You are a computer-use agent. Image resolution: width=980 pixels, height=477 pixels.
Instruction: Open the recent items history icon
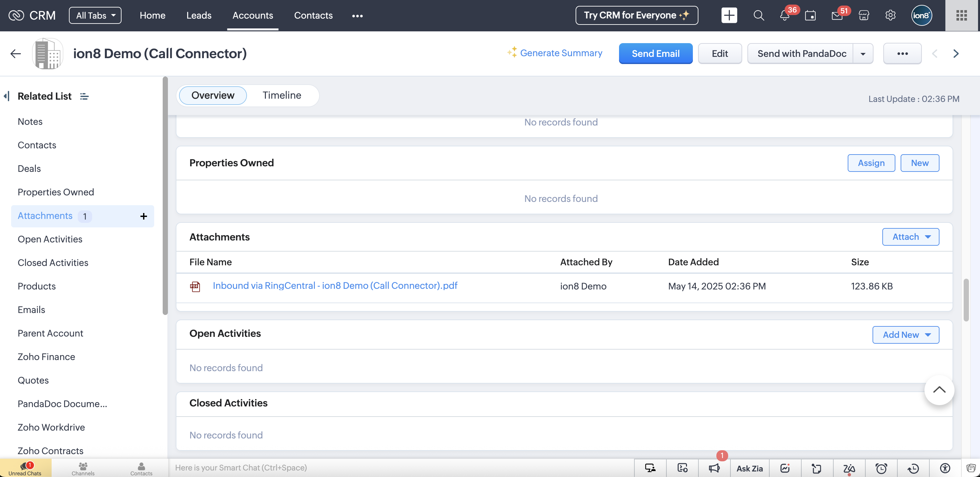click(913, 468)
